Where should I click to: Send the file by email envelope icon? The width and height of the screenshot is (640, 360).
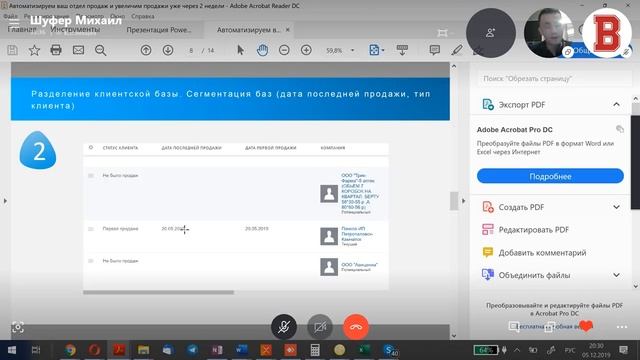78,50
